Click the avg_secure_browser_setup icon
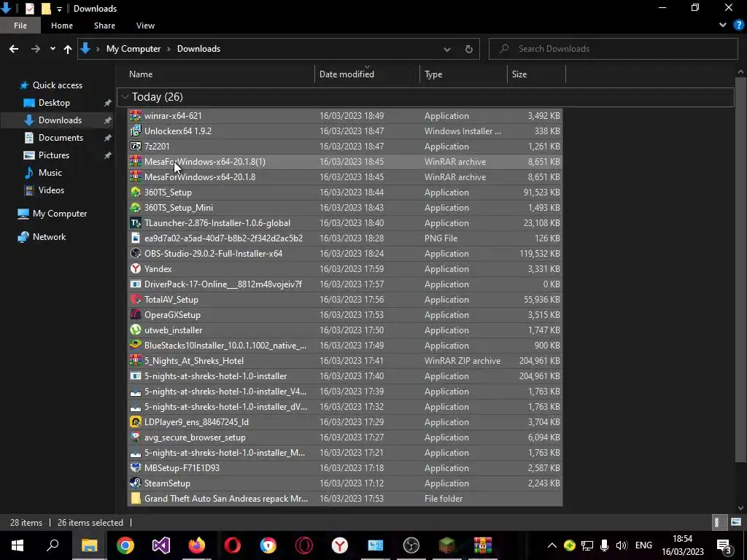Screen dimensions: 747x560 point(136,437)
